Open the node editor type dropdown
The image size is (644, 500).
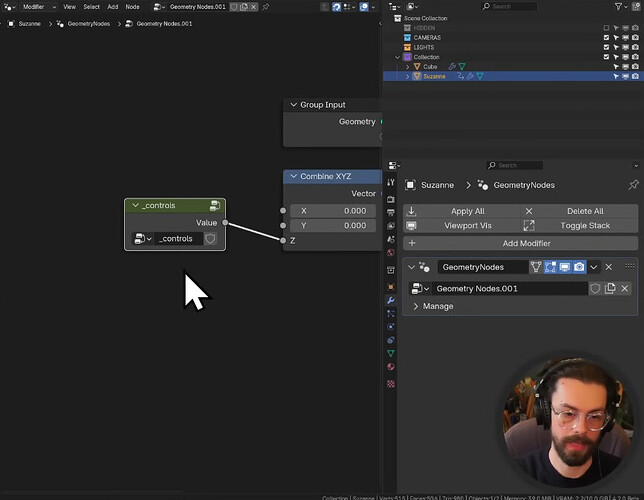click(9, 7)
